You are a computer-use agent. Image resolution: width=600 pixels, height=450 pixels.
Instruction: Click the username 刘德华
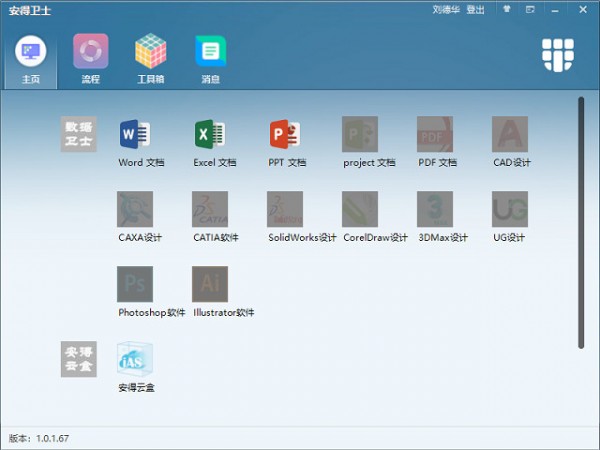[x=446, y=9]
